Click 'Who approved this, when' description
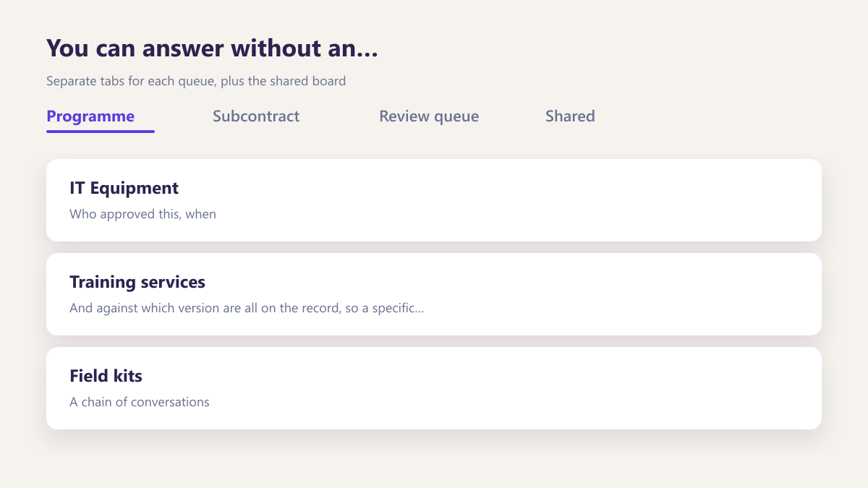 pyautogui.click(x=142, y=214)
